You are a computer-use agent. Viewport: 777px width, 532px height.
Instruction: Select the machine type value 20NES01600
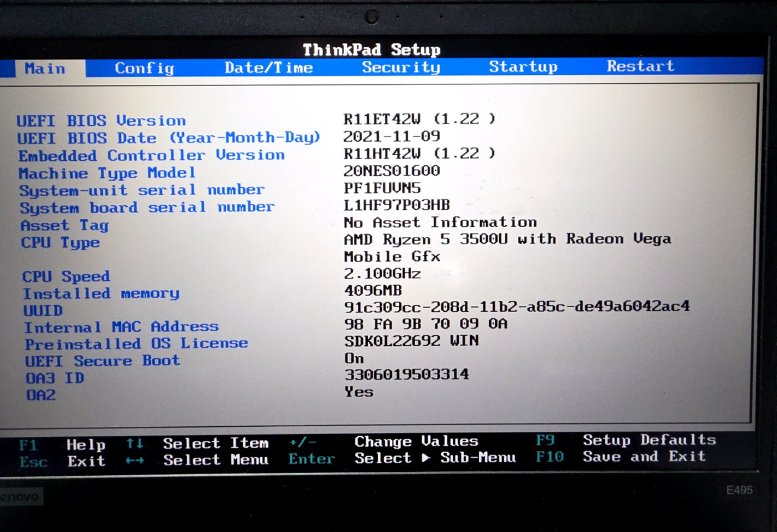click(x=392, y=170)
